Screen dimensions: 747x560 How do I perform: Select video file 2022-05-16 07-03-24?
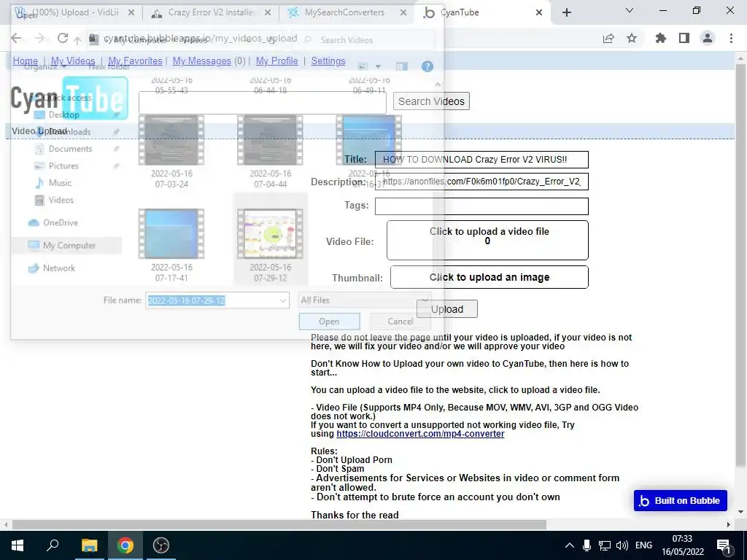[x=171, y=152]
